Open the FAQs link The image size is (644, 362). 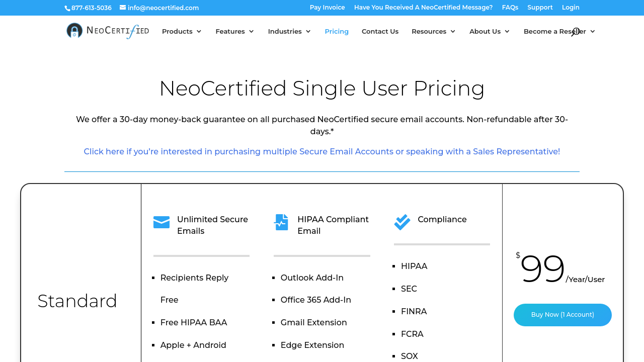[x=510, y=8]
